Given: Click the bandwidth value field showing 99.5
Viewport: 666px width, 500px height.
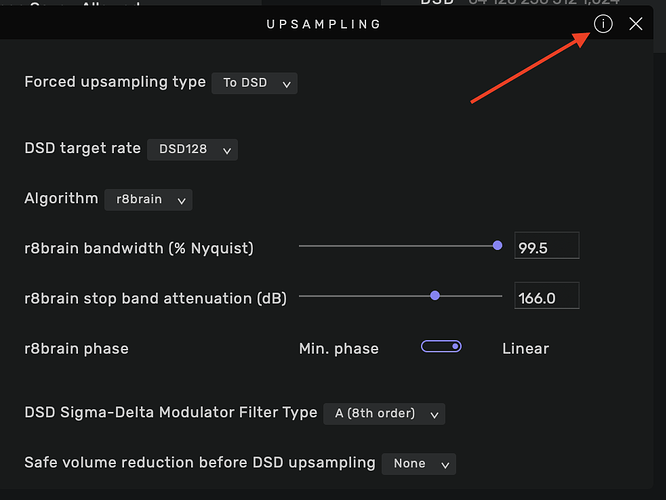Looking at the screenshot, I should tap(546, 247).
